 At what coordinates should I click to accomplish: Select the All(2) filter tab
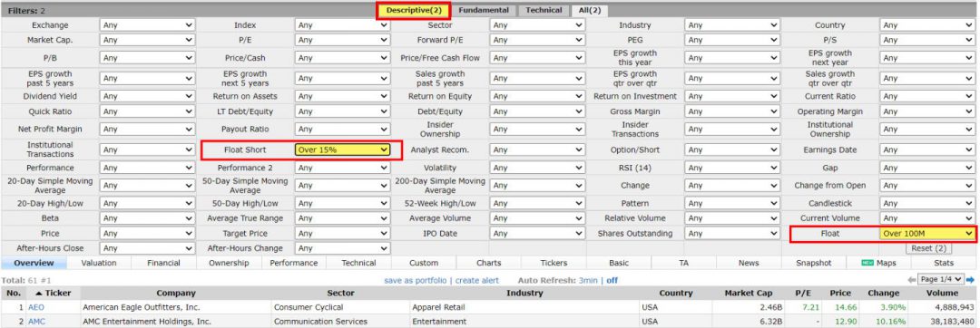[x=590, y=10]
